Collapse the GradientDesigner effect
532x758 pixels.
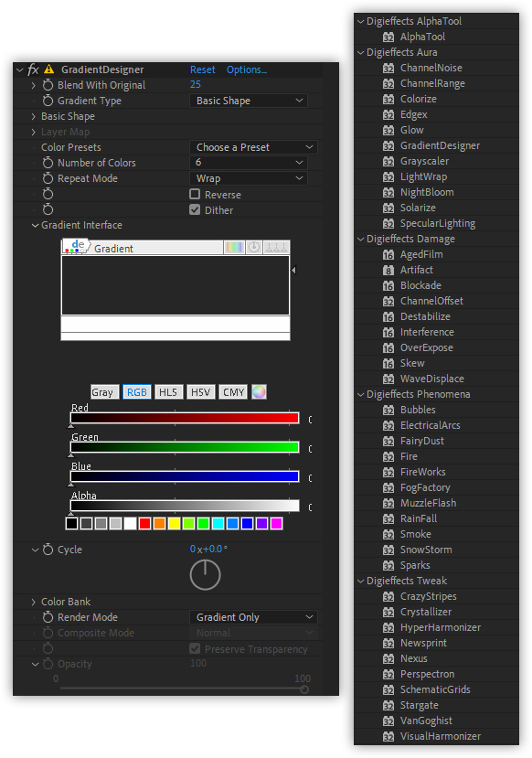click(19, 70)
